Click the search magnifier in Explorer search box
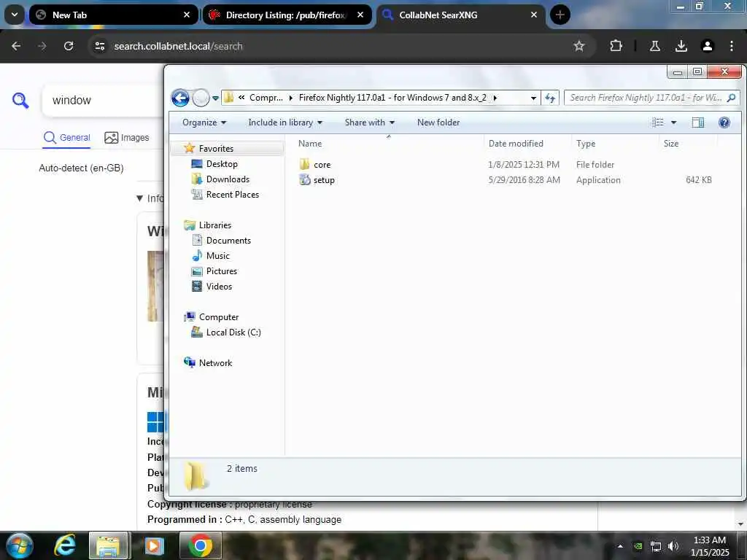 pyautogui.click(x=731, y=98)
